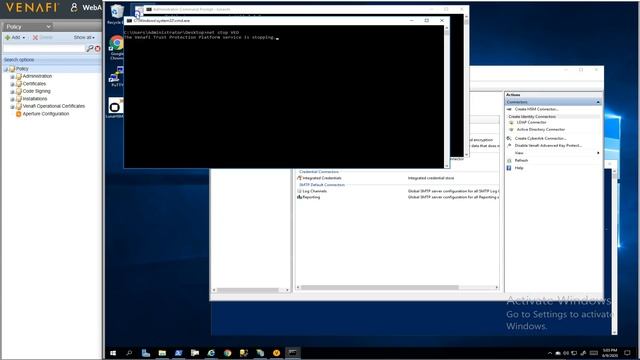Open the notification center icon
This screenshot has width=640, height=360.
tap(627, 353)
